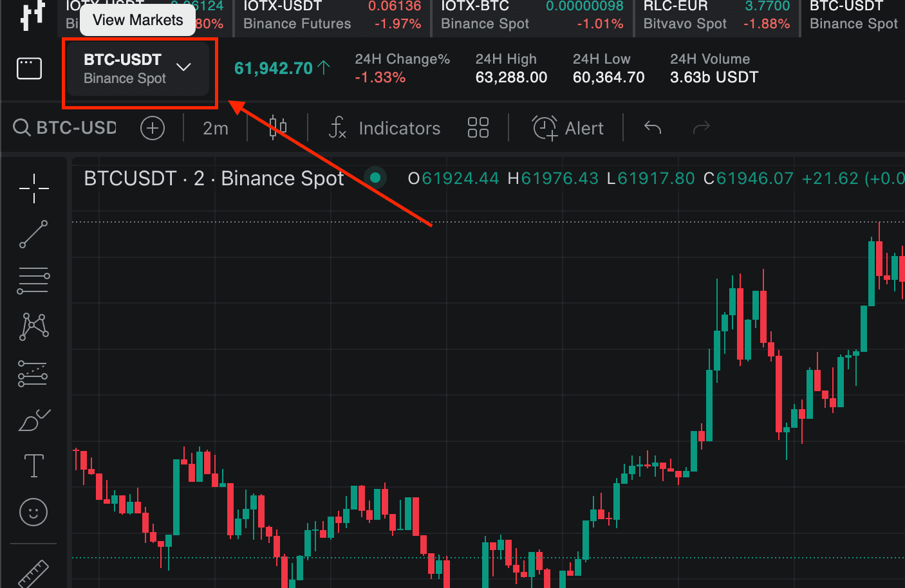Redo the last chart action
This screenshot has height=588, width=905.
701,127
